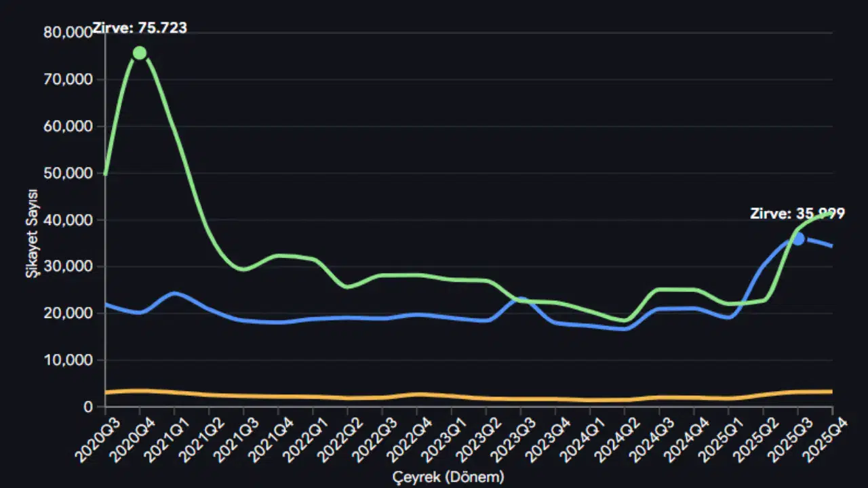Viewport: 868px width, 488px height.
Task: Click the 'Zirve: 75.723' annotation label
Action: [x=140, y=28]
